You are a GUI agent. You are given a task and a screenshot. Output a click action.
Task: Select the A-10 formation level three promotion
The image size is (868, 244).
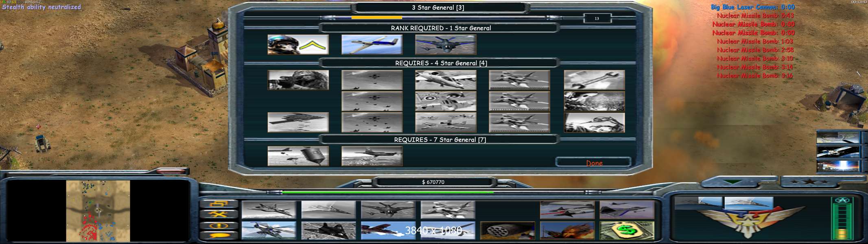446,122
